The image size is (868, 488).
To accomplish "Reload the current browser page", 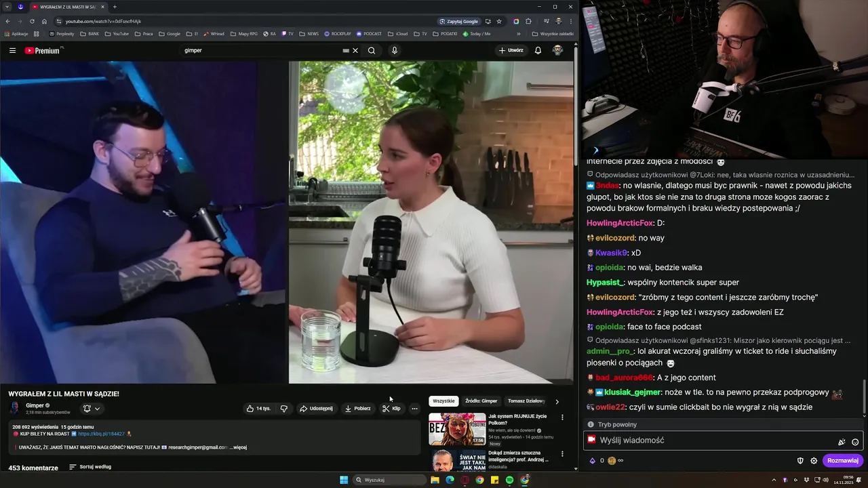I will tap(32, 21).
